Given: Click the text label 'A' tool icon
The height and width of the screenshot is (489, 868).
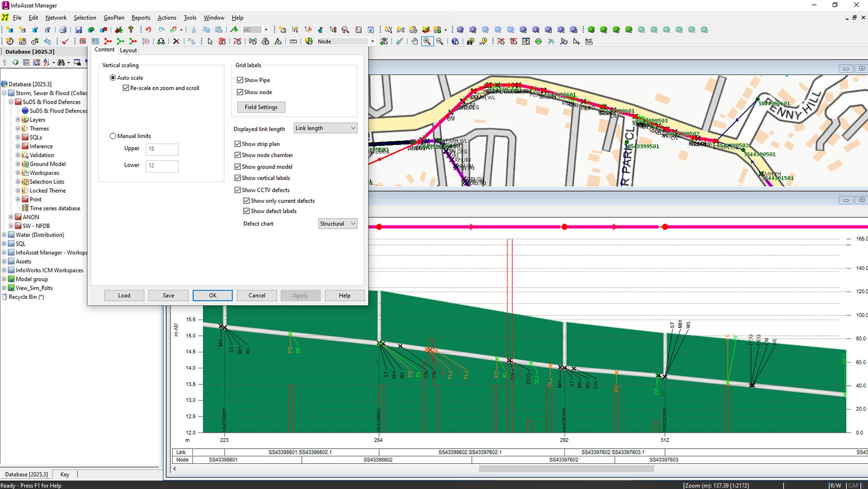Looking at the screenshot, I should [x=278, y=42].
